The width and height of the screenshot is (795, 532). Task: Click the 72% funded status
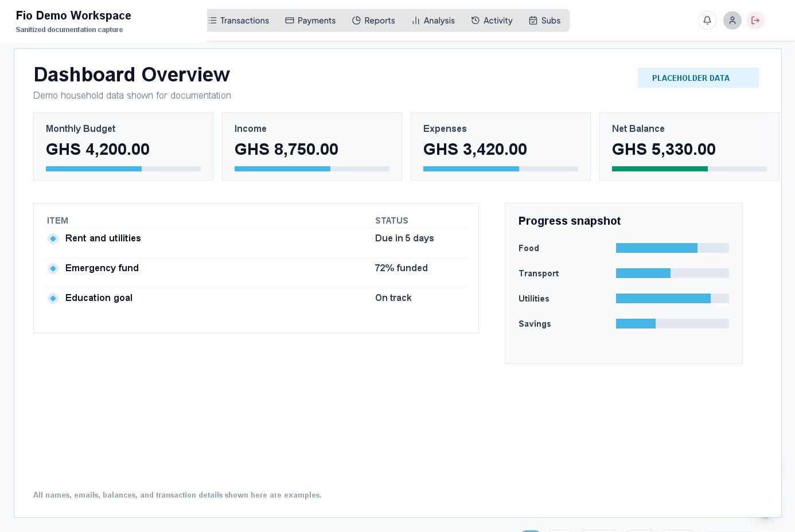tap(401, 268)
